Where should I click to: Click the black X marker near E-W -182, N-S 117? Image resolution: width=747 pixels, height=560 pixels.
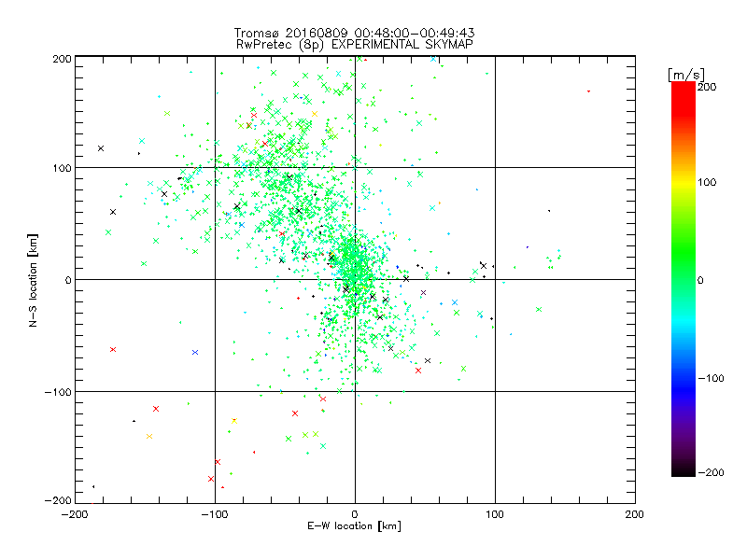click(101, 148)
